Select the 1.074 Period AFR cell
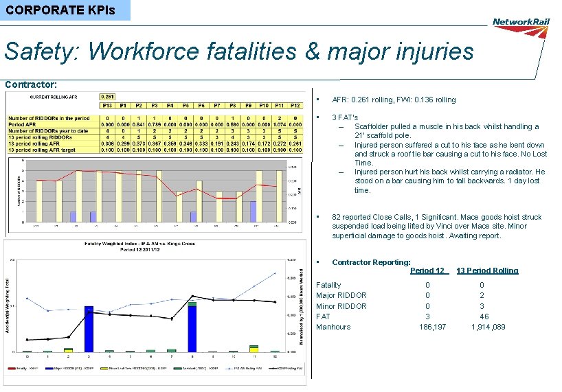The width and height of the screenshot is (562, 392). click(x=280, y=124)
